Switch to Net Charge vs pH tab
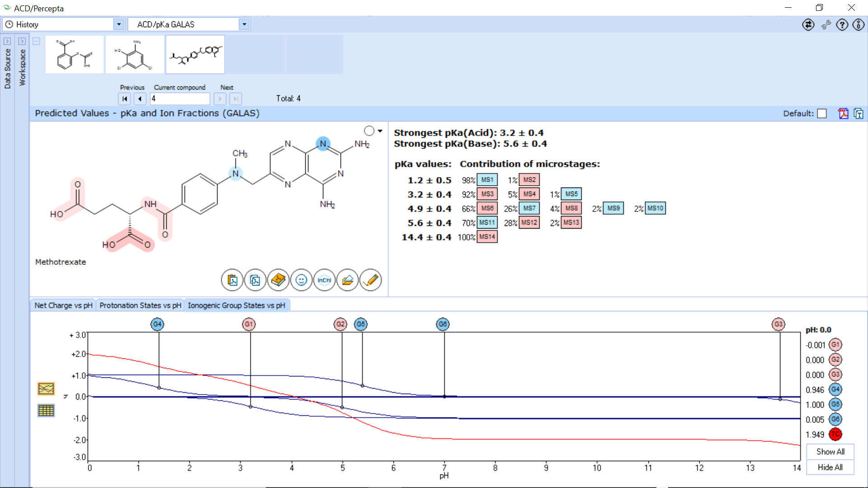This screenshot has height=488, width=868. 63,305
